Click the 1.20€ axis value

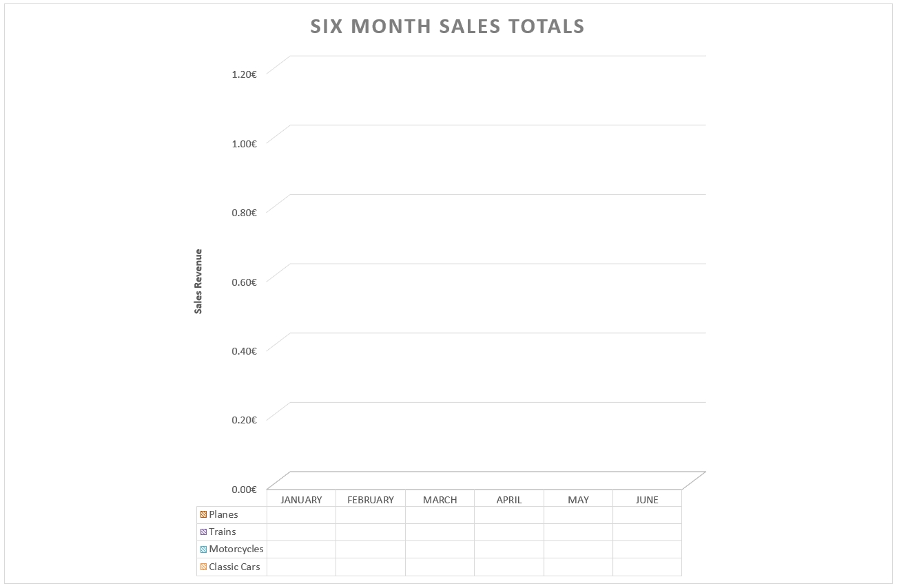click(x=244, y=74)
